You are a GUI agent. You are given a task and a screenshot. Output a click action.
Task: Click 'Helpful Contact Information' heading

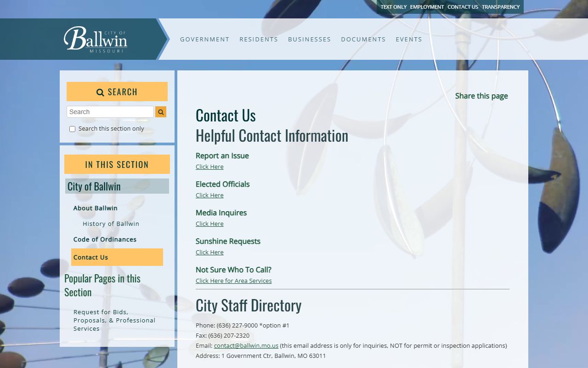point(272,136)
